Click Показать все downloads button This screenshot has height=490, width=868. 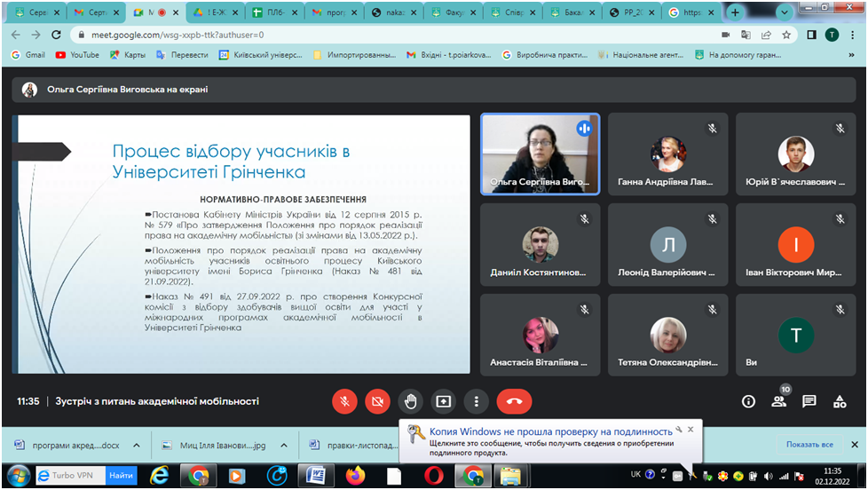(x=809, y=445)
